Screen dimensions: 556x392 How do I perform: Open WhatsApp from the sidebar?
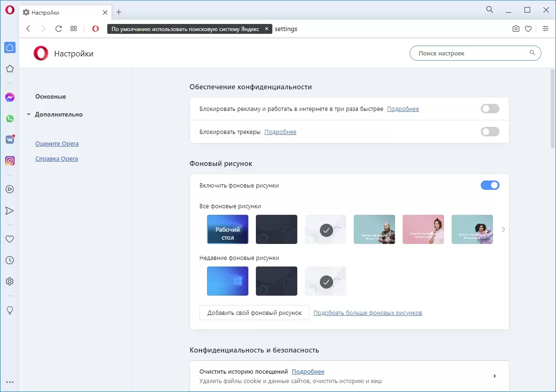pos(9,118)
